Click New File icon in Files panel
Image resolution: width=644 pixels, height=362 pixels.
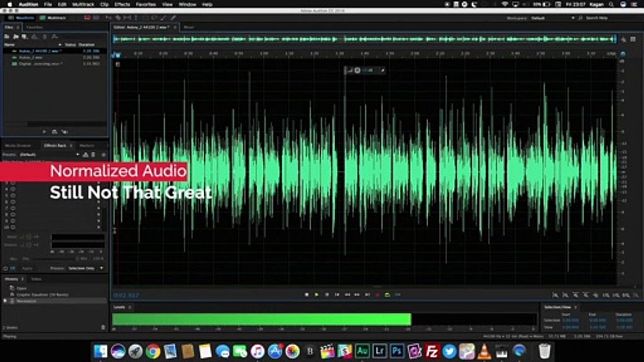(x=24, y=37)
